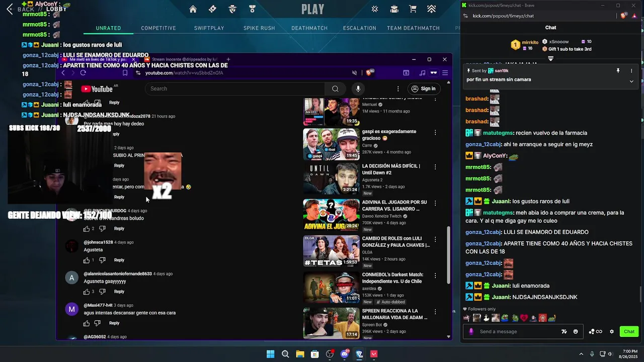Collapse the Kick gift leaderboard
The width and height of the screenshot is (644, 362).
tap(550, 59)
